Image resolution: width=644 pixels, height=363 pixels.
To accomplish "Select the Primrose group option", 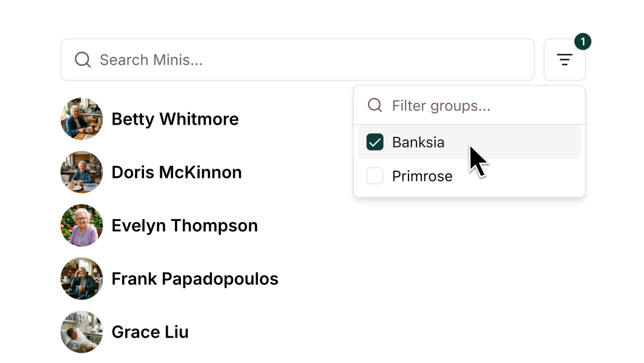I will [422, 176].
